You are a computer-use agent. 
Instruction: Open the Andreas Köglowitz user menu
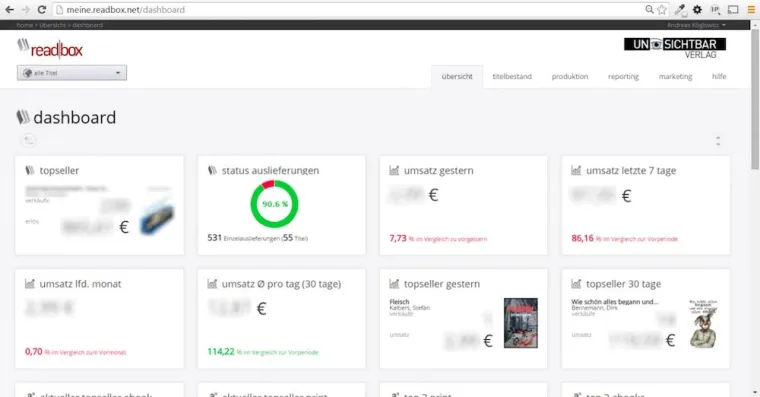tap(696, 25)
